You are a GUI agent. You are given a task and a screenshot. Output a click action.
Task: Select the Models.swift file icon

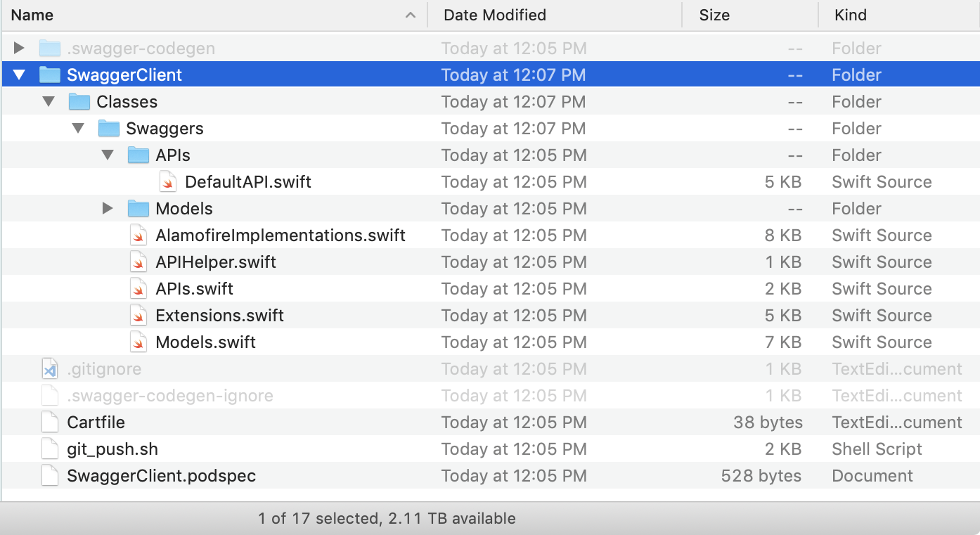point(138,342)
